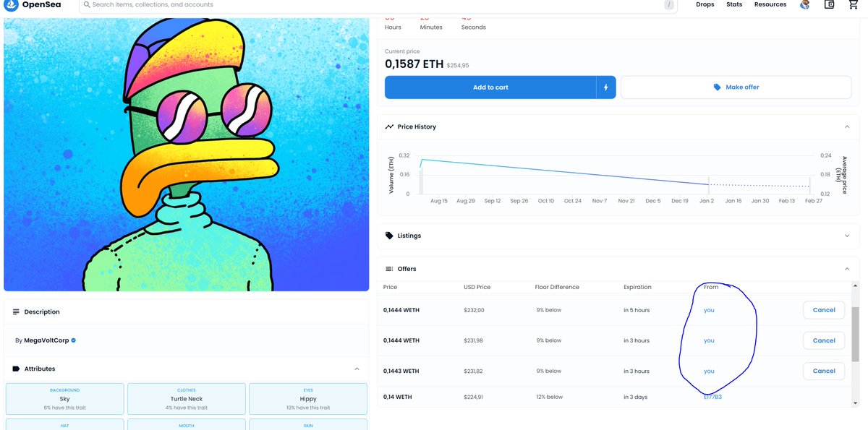Viewport: 868px width, 430px height.
Task: Open 'you' link on $232,00 offer
Action: [709, 310]
